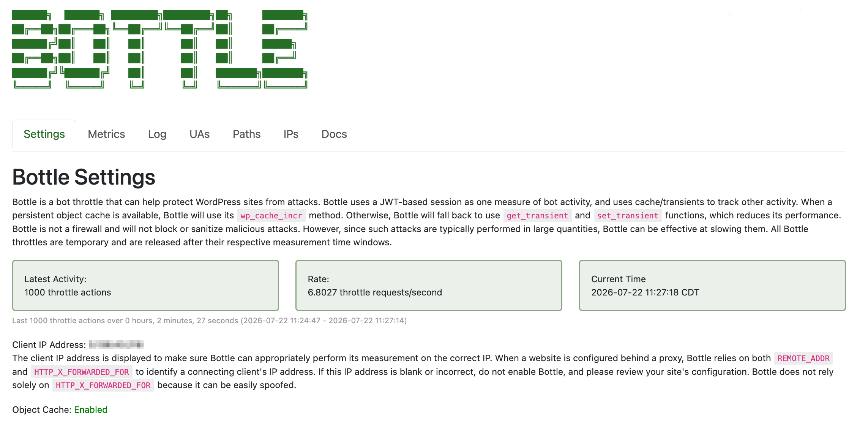Click the Bottle Settings heading
868x436 pixels.
84,177
